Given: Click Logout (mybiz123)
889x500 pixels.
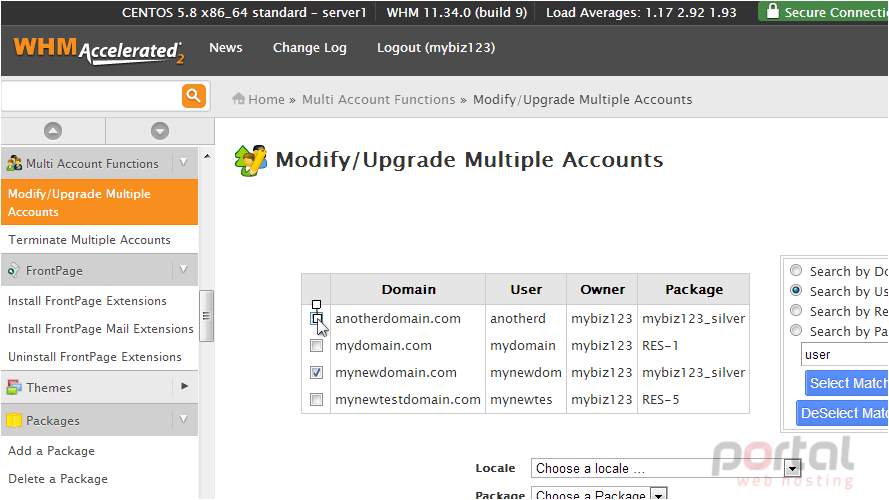Looking at the screenshot, I should click(436, 48).
